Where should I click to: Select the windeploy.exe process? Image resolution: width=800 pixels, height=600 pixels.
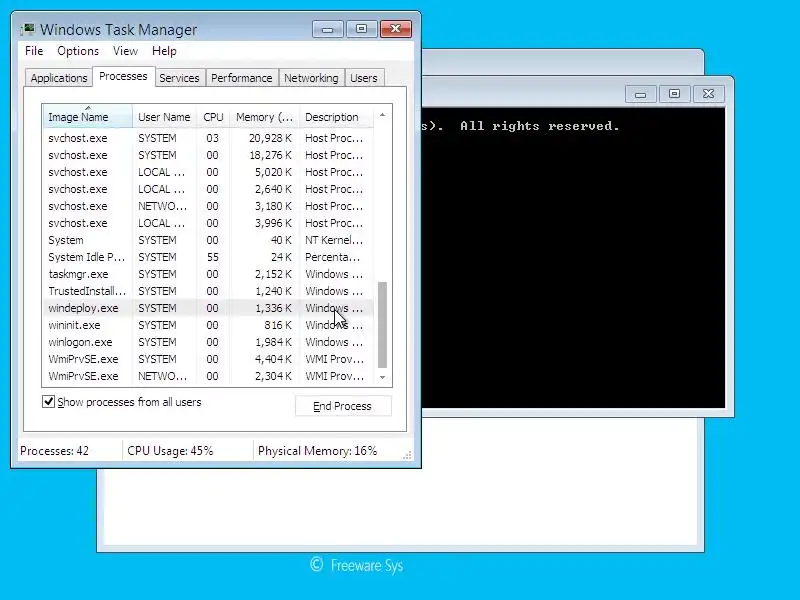pyautogui.click(x=208, y=308)
